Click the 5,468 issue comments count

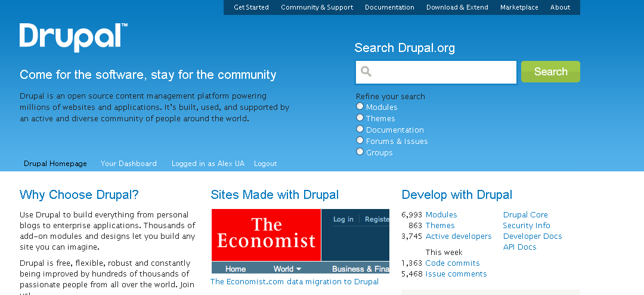pos(412,274)
